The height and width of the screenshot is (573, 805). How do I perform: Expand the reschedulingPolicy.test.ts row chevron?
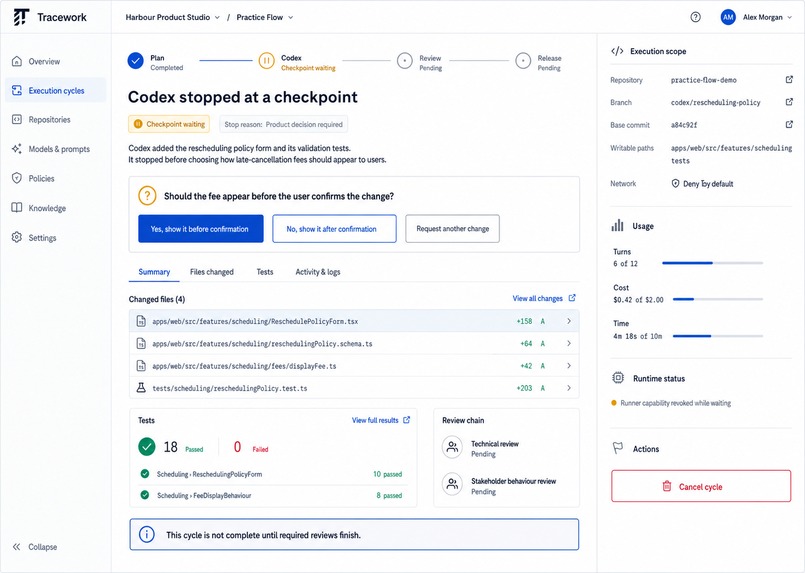point(568,388)
